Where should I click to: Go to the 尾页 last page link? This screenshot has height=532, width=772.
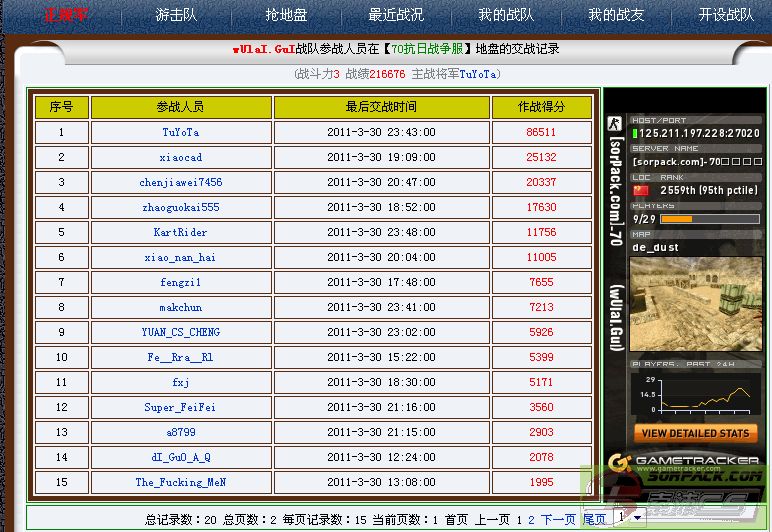pos(594,520)
